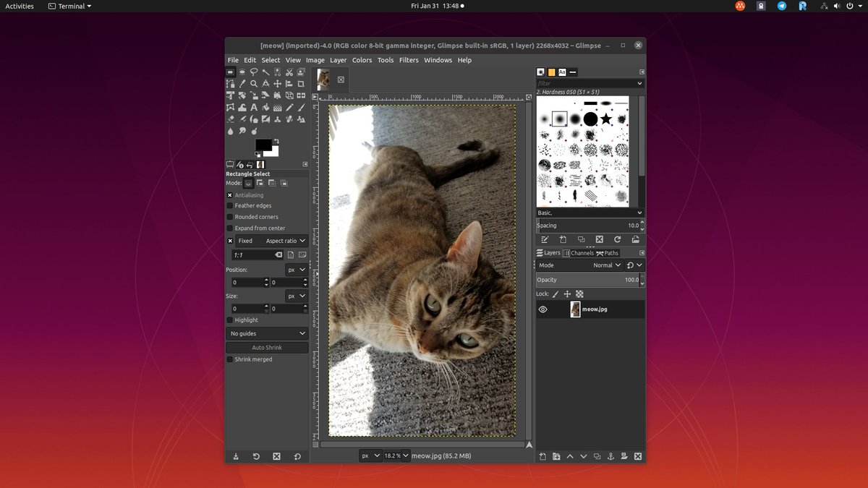Create a new layer in Layers panel

(x=542, y=456)
